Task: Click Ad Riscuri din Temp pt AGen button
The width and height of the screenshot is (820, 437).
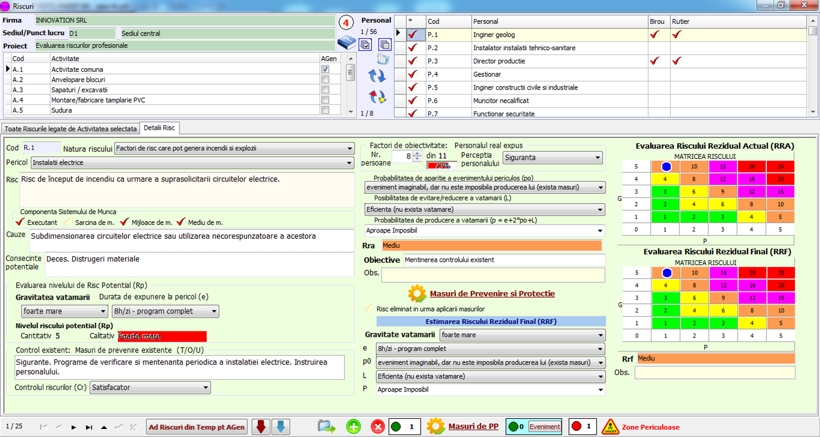Action: pyautogui.click(x=197, y=427)
